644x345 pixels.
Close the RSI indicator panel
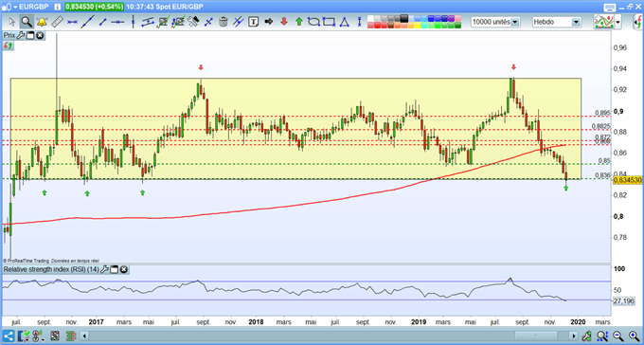[124, 270]
